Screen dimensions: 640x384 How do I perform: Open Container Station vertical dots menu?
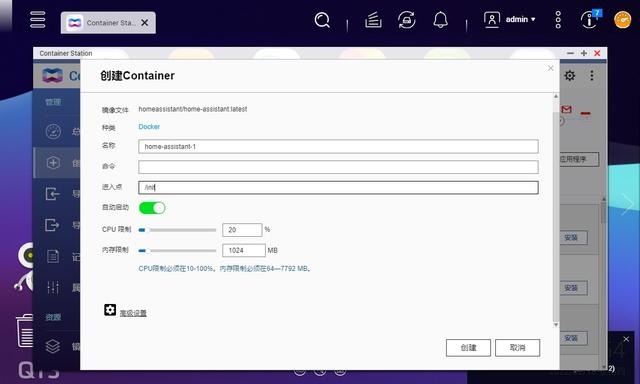pos(592,75)
